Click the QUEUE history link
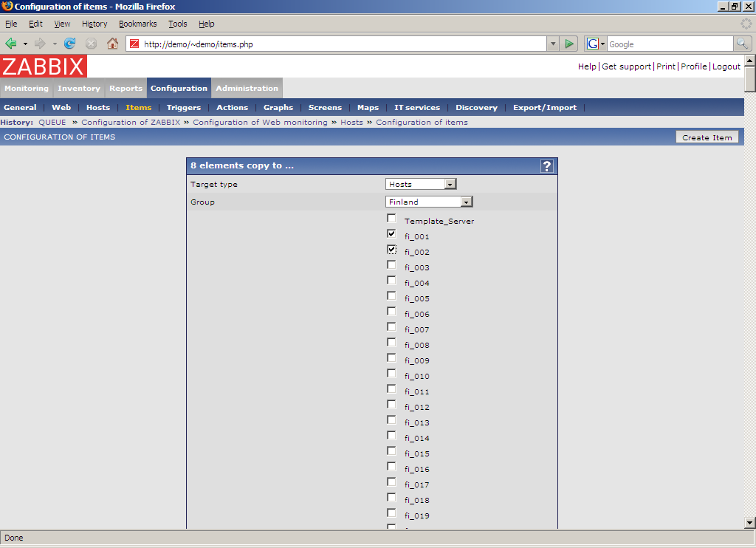 coord(52,123)
